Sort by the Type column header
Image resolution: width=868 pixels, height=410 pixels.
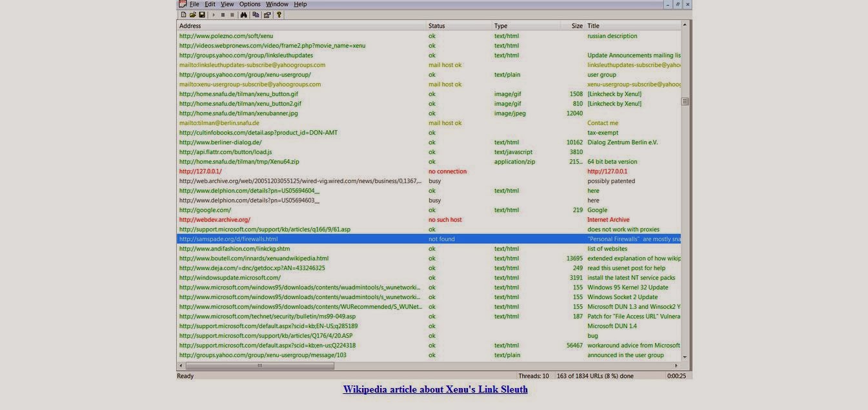(525, 26)
